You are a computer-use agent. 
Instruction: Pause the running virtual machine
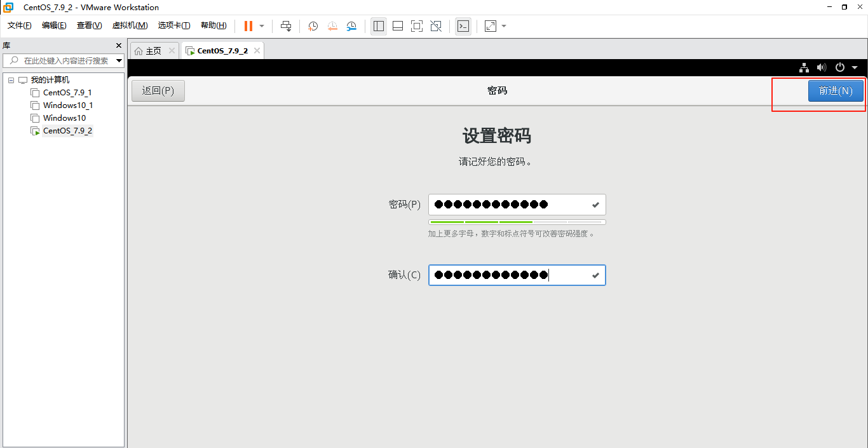[247, 26]
